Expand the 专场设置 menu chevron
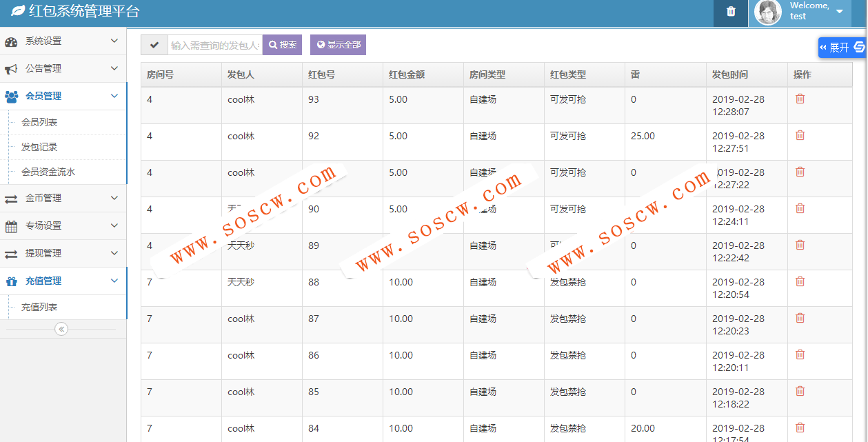The height and width of the screenshot is (442, 868). click(x=114, y=226)
